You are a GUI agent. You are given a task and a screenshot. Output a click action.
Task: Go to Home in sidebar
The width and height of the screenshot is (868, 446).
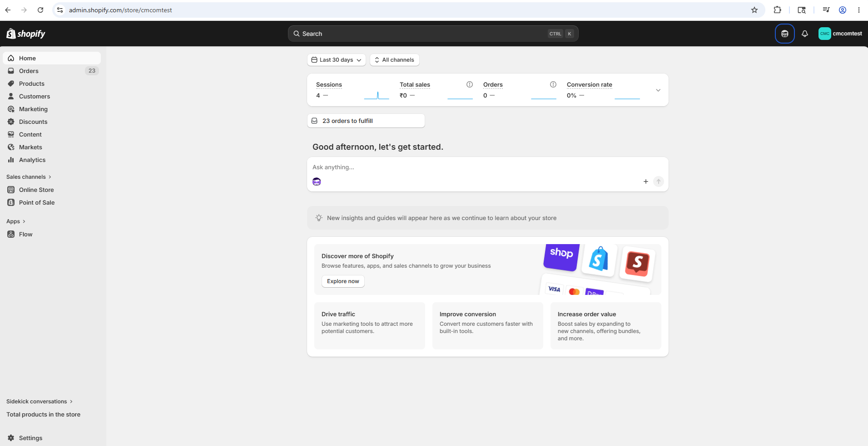coord(52,58)
